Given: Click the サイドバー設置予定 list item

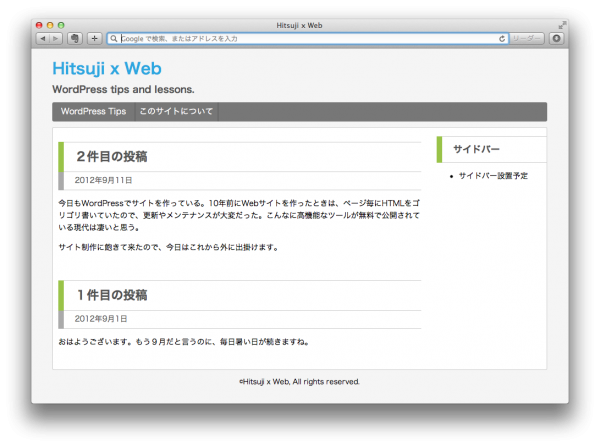Looking at the screenshot, I should (493, 176).
